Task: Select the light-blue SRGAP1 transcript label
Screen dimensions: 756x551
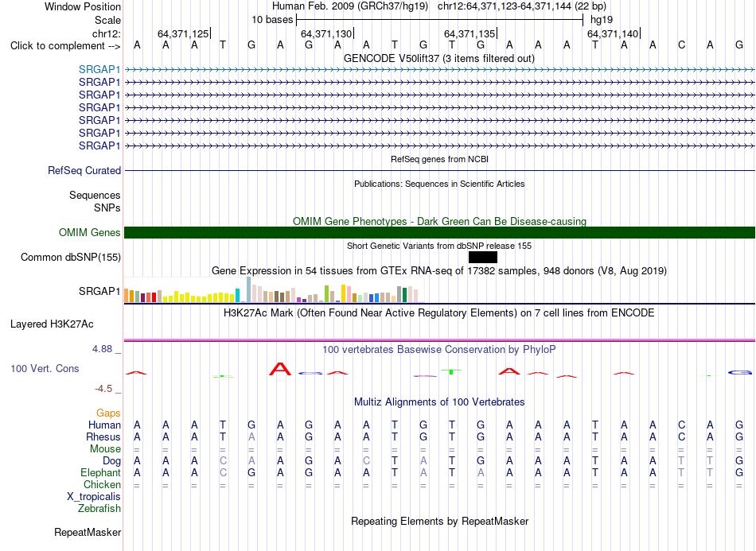Action: tap(99, 69)
